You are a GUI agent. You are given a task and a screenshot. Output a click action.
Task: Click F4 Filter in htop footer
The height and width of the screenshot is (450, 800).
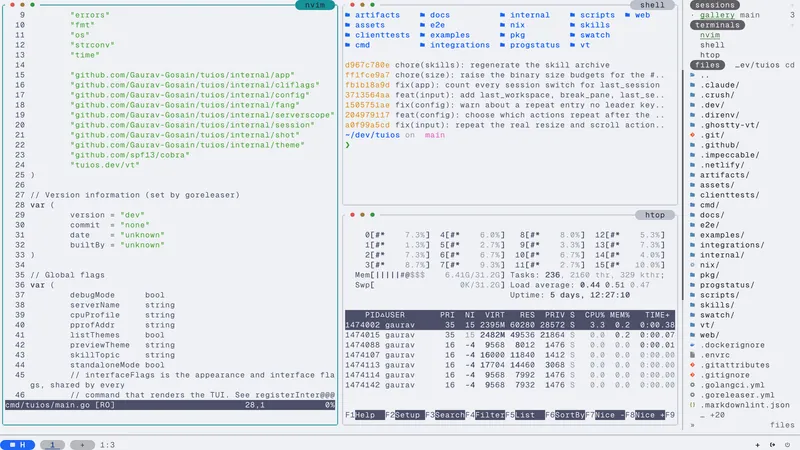coord(485,415)
